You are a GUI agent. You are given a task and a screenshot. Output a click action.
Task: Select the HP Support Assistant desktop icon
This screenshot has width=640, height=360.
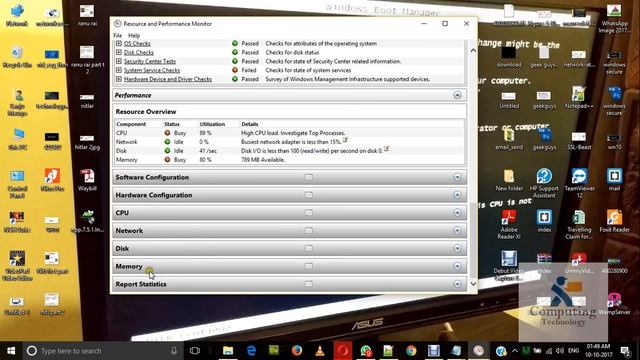click(x=544, y=183)
